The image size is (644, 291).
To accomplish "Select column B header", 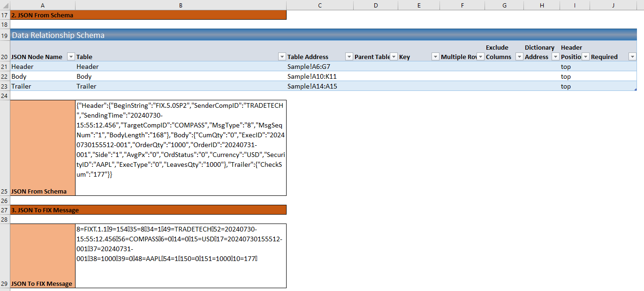I will tap(181, 5).
